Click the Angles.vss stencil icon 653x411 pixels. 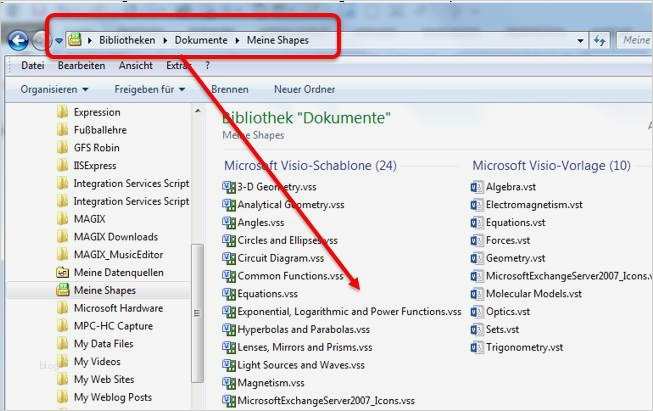pos(229,223)
